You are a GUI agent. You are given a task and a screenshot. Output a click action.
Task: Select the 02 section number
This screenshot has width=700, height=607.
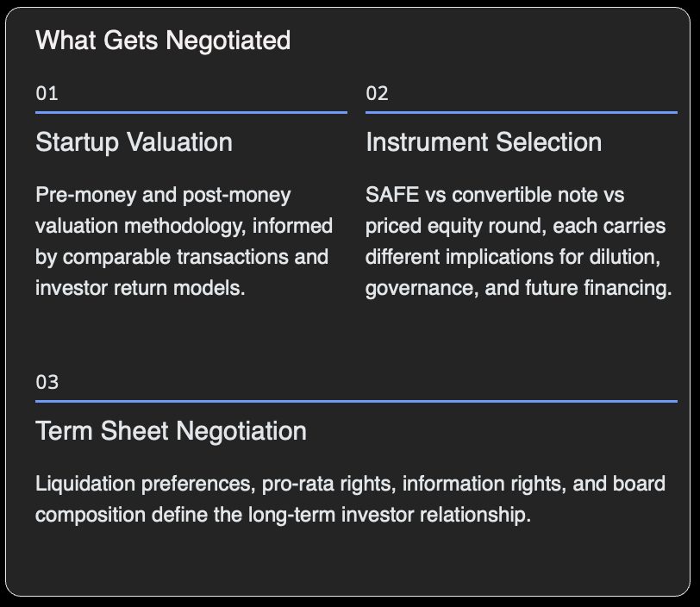(x=378, y=93)
